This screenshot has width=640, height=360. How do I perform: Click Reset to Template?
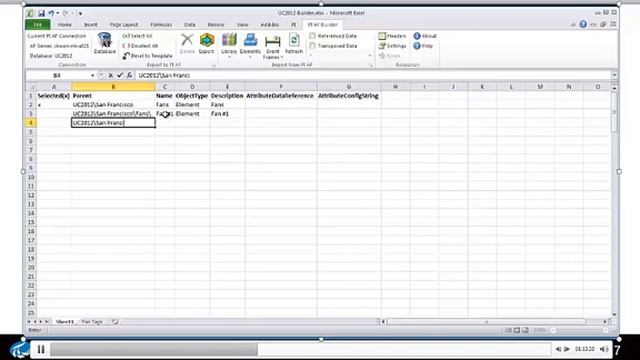tap(148, 56)
